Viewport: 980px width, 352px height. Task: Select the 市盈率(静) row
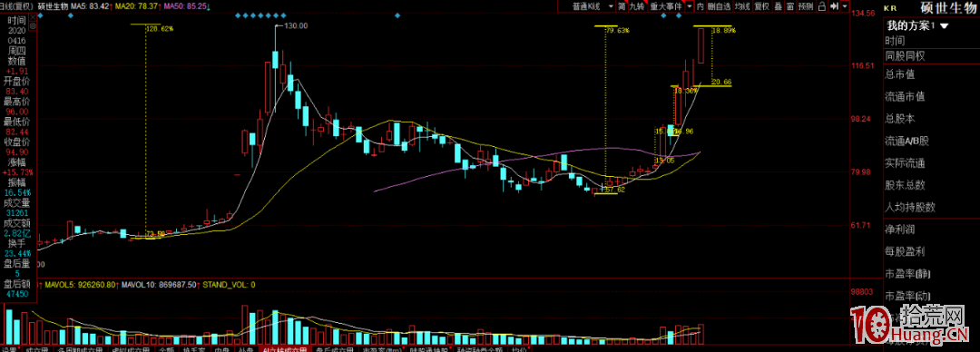pyautogui.click(x=931, y=273)
